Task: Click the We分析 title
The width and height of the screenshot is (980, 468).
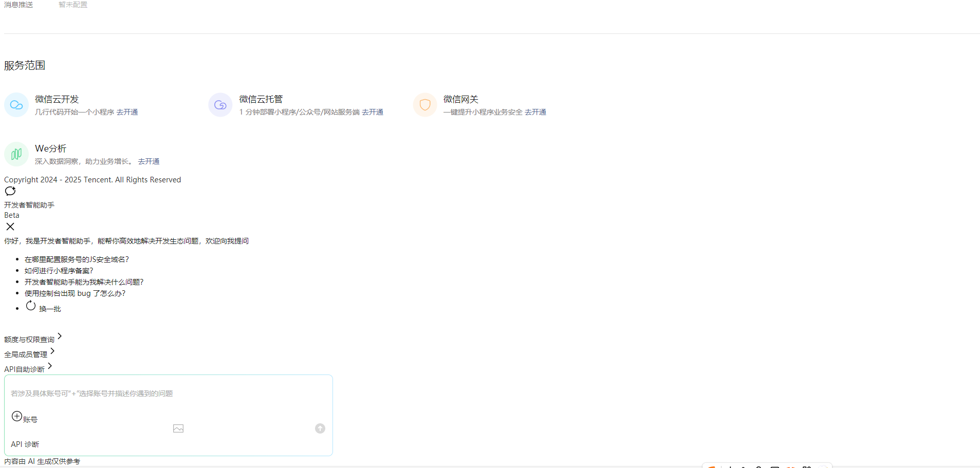Action: (51, 148)
